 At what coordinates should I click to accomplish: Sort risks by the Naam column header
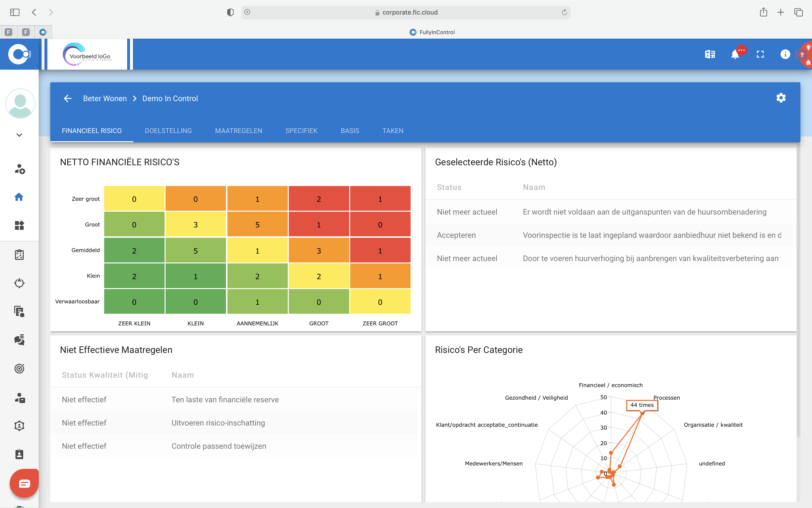click(534, 187)
